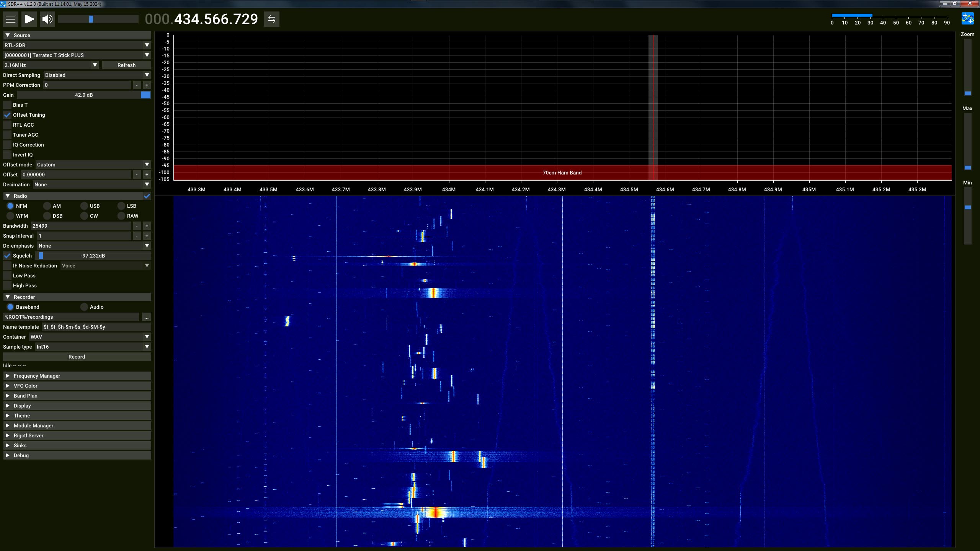980x551 pixels.
Task: Increase Offset with the plus button
Action: 147,174
